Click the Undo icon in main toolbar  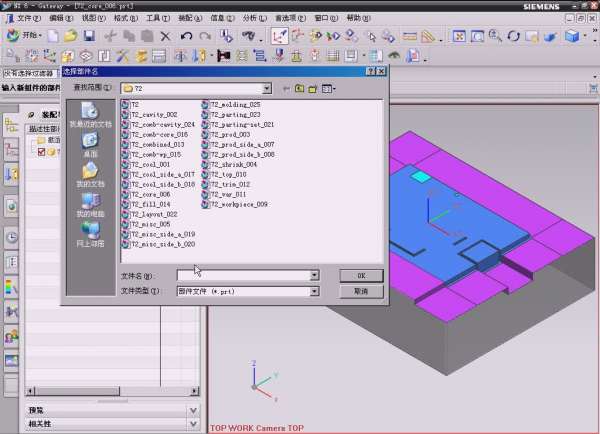[187, 36]
